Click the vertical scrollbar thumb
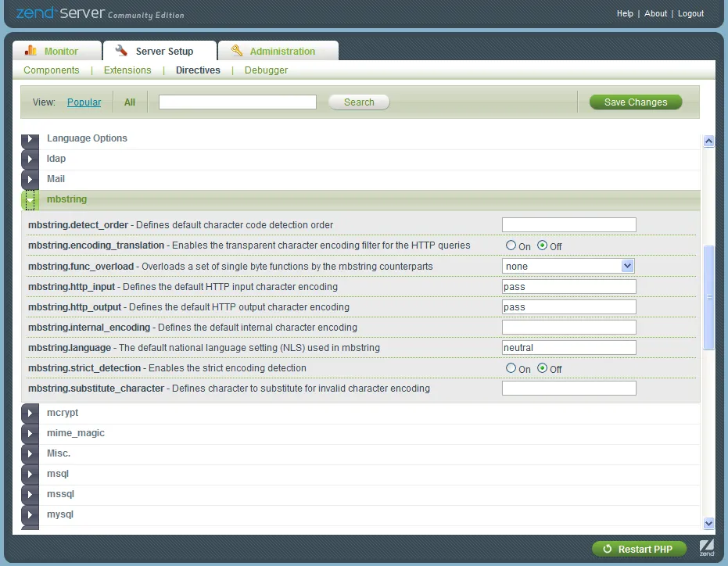The image size is (728, 566). pyautogui.click(x=708, y=297)
